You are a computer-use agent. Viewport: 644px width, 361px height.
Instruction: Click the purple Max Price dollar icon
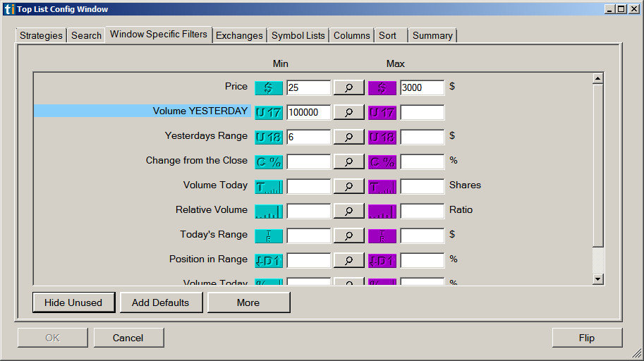(382, 87)
